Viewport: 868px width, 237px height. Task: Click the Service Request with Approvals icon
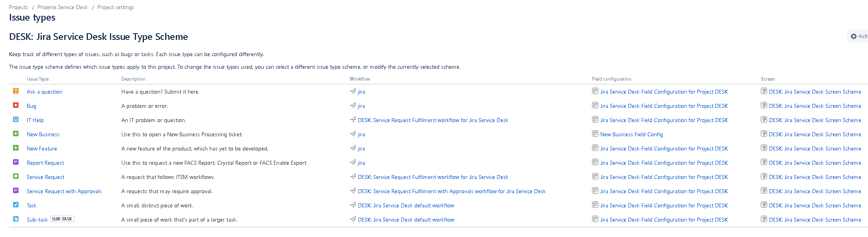(16, 190)
